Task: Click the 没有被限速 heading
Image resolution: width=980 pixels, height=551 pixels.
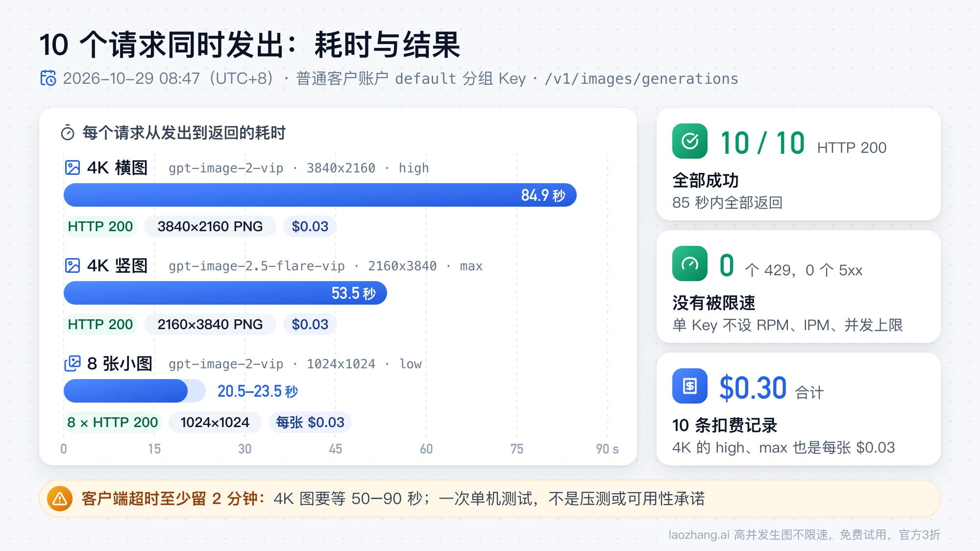Action: tap(714, 303)
